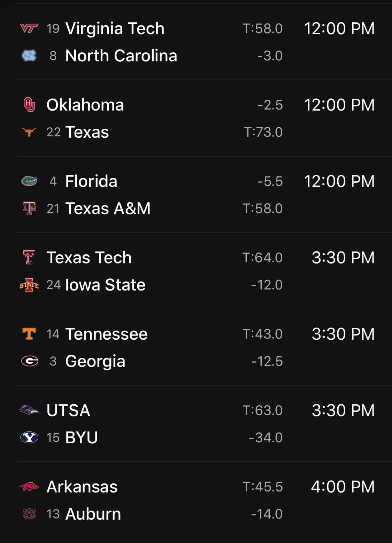Viewport: 392px width, 543px height.
Task: Tap the BYU logo
Action: (29, 437)
